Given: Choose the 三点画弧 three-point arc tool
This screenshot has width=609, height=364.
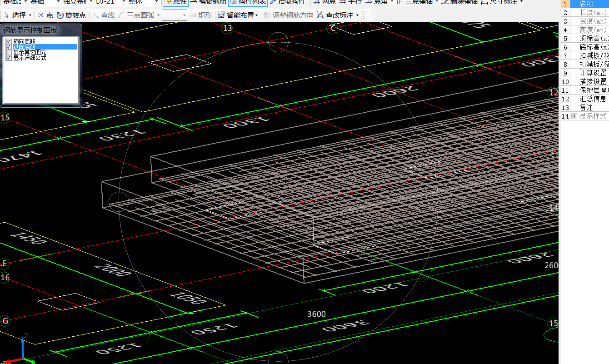Looking at the screenshot, I should (x=136, y=15).
